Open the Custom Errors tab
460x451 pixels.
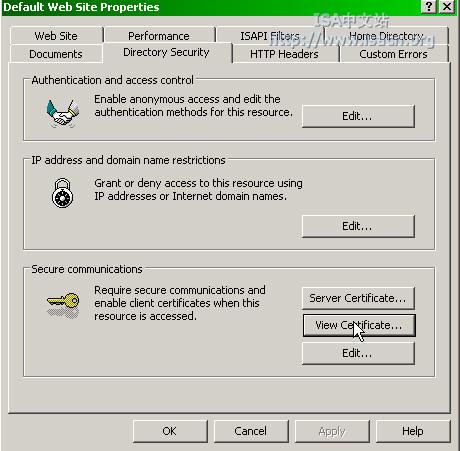click(393, 54)
